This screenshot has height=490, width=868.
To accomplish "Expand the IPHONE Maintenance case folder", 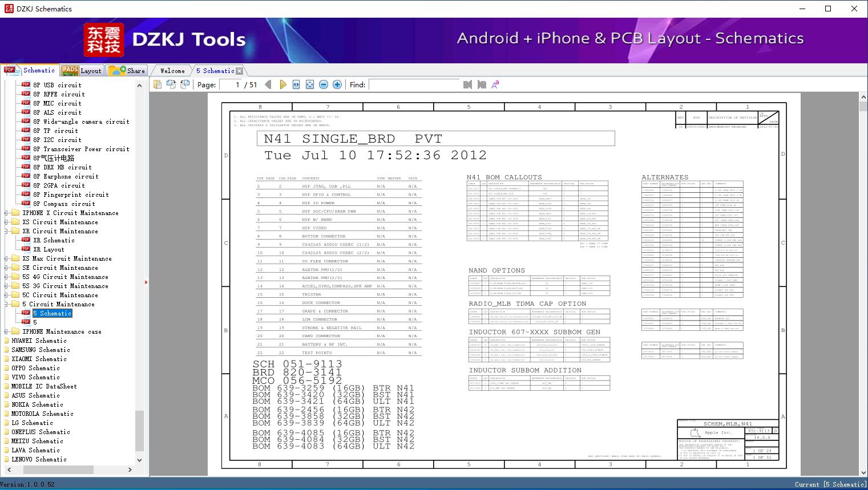I will (x=6, y=331).
